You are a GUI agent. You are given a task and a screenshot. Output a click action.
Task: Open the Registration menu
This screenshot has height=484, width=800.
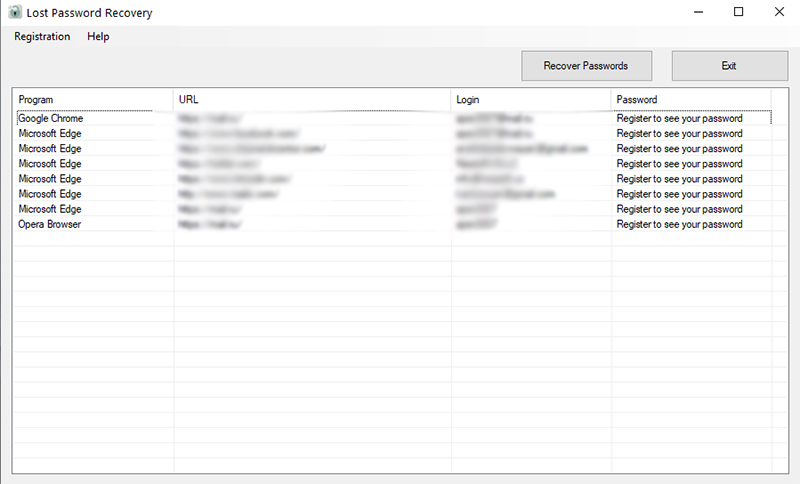pyautogui.click(x=42, y=37)
